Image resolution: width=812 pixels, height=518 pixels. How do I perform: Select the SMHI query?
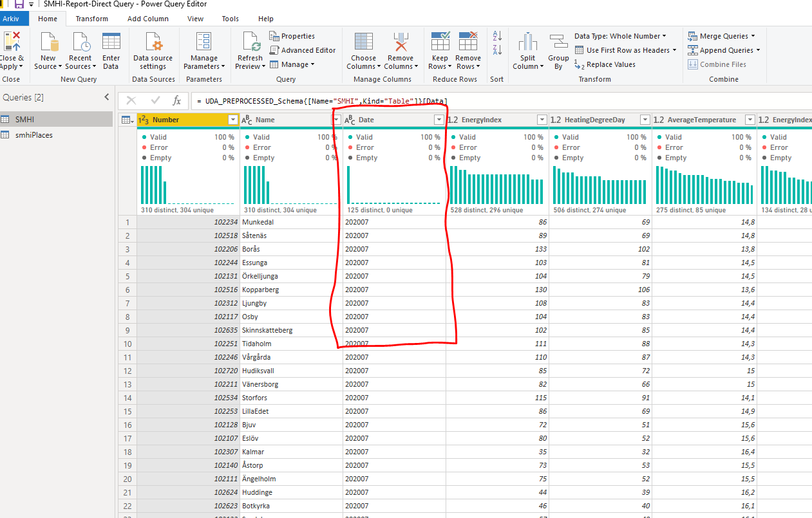tap(57, 119)
